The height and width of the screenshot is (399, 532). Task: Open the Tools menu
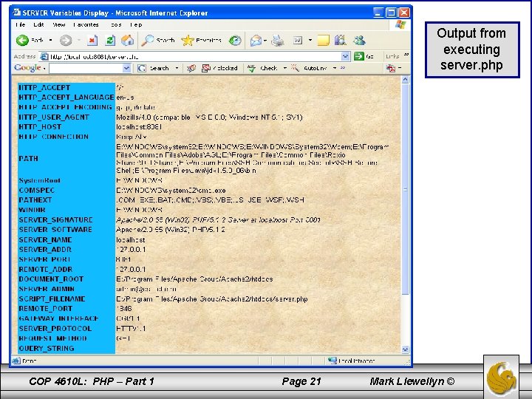point(116,24)
